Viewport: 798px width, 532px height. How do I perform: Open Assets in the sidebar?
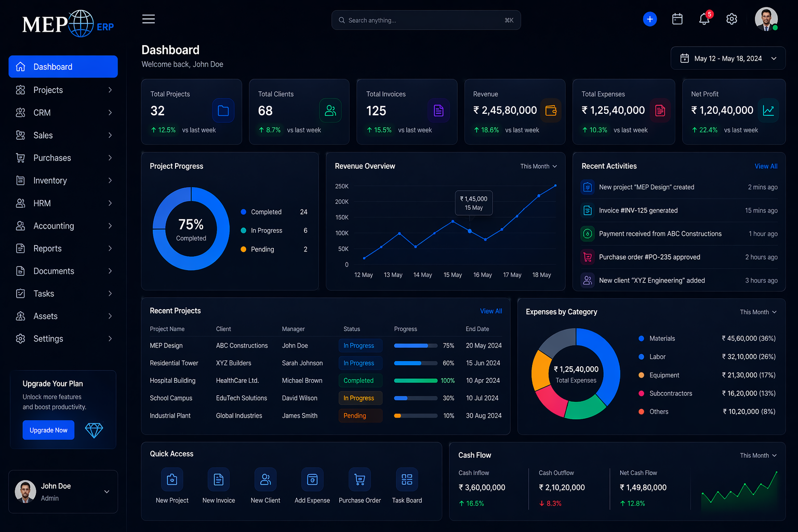tap(63, 316)
